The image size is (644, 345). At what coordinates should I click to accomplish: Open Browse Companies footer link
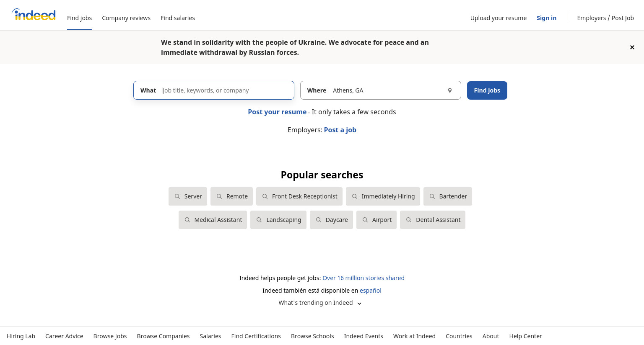(163, 336)
